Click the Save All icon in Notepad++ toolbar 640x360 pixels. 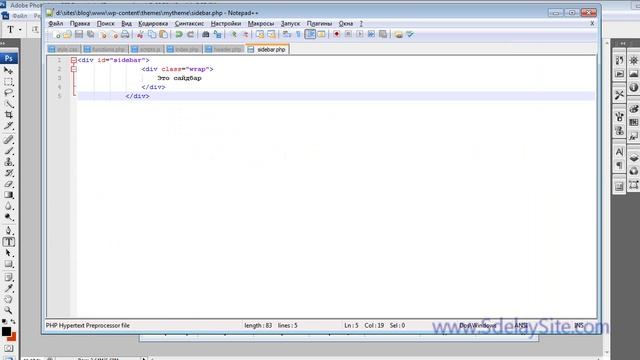90,35
